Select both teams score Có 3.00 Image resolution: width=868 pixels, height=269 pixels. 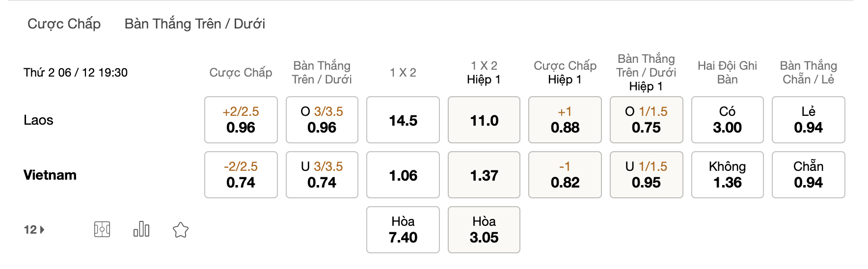(x=728, y=120)
